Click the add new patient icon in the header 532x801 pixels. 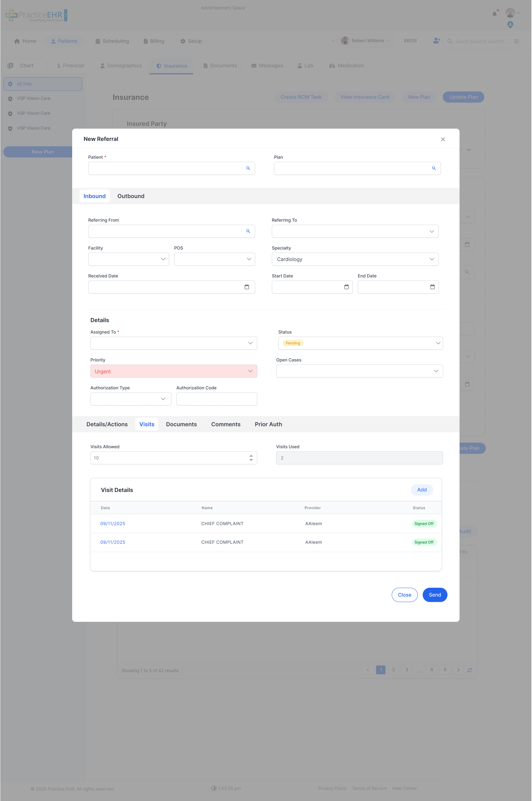click(x=436, y=41)
